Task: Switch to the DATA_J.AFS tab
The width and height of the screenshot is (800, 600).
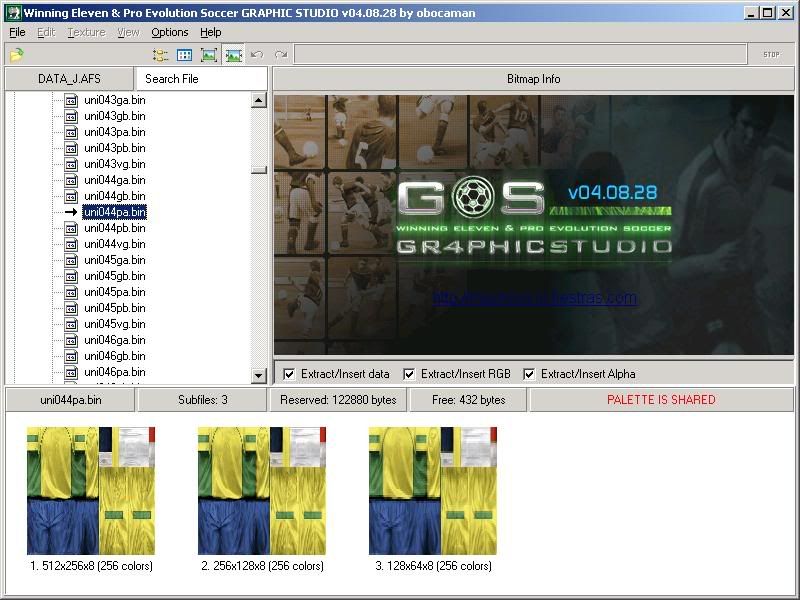Action: pos(69,79)
